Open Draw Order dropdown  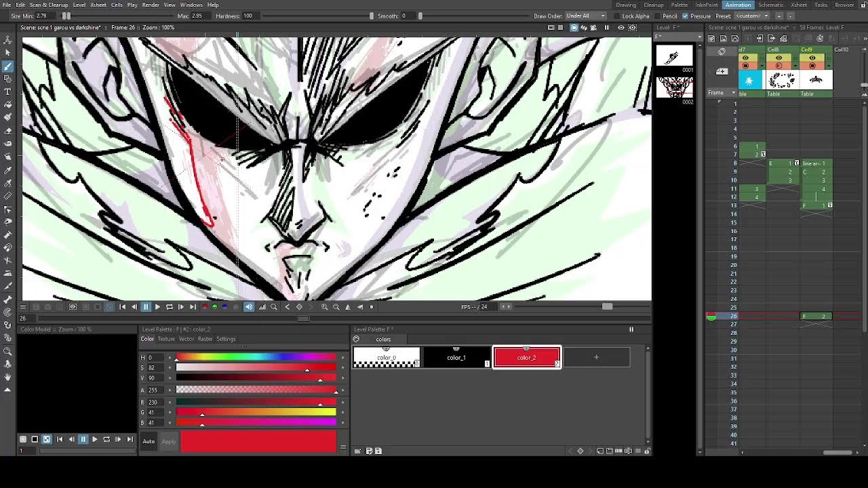tap(586, 16)
